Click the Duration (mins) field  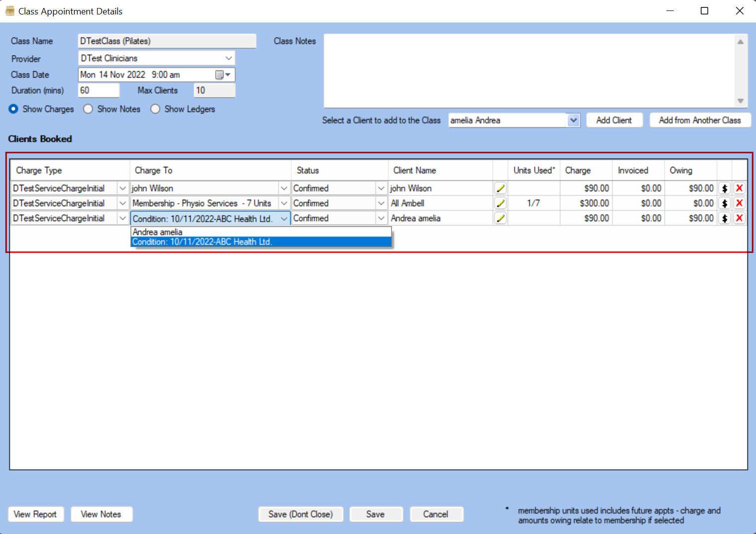(99, 90)
